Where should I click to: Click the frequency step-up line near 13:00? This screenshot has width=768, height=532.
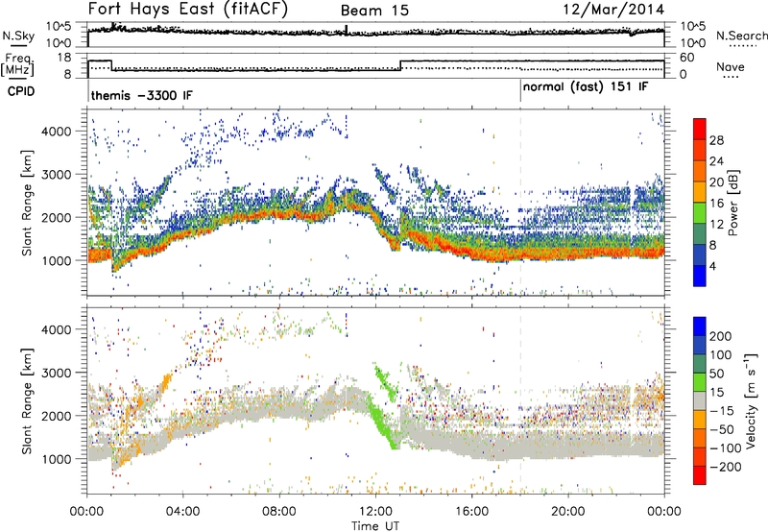[x=400, y=65]
